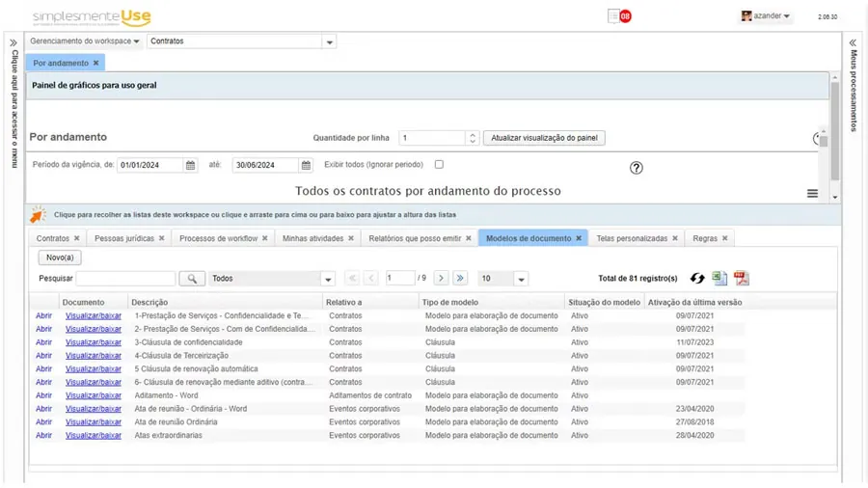Switch to Processos de workflow tab
This screenshot has height=488, width=868.
click(218, 238)
